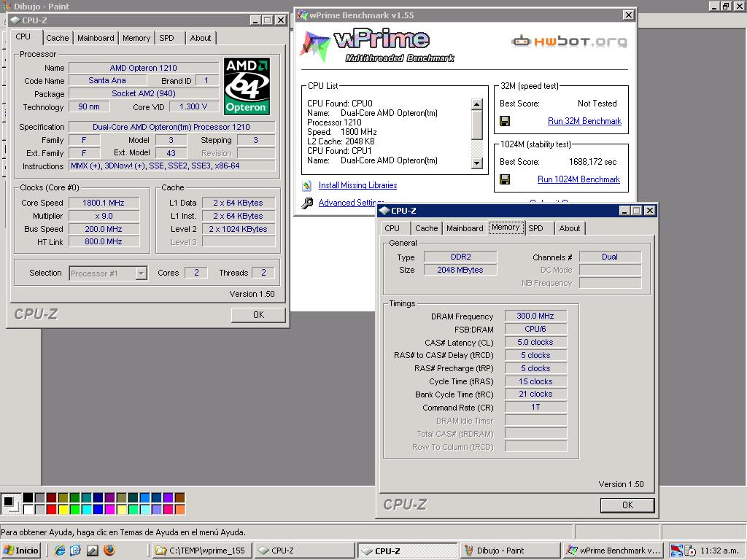Screen dimensions: 747x560
Task: Click the floppy save icon under 1024M stability test
Action: tap(505, 179)
